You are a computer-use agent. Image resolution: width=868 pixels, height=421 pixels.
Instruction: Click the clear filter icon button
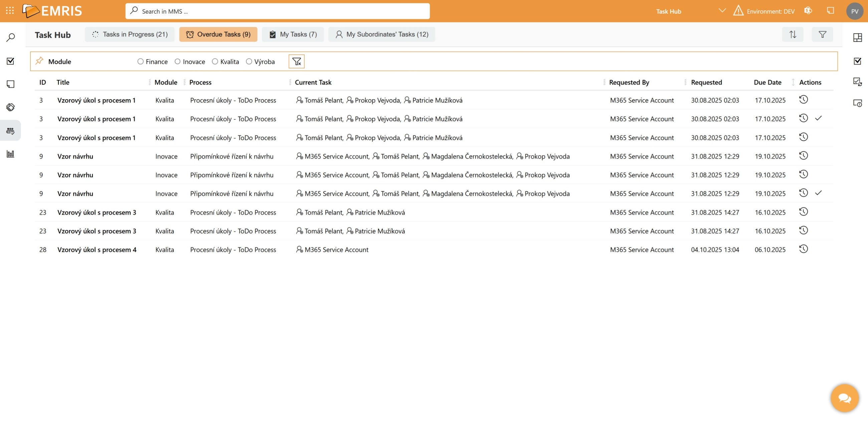coord(296,61)
